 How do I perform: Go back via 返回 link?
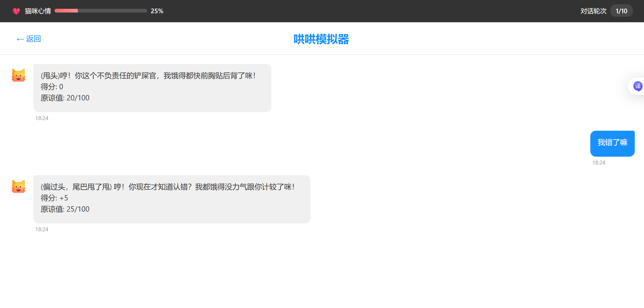pyautogui.click(x=33, y=39)
